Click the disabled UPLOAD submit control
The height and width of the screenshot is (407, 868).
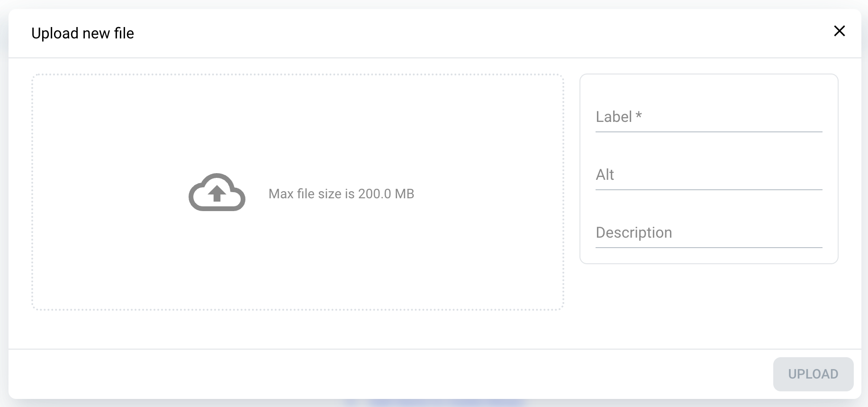coord(813,374)
